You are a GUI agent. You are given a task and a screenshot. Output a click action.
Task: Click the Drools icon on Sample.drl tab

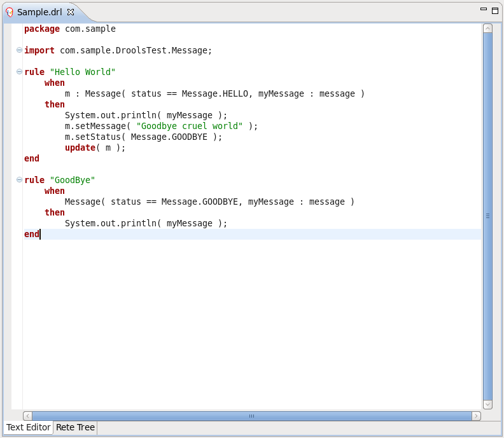[10, 13]
